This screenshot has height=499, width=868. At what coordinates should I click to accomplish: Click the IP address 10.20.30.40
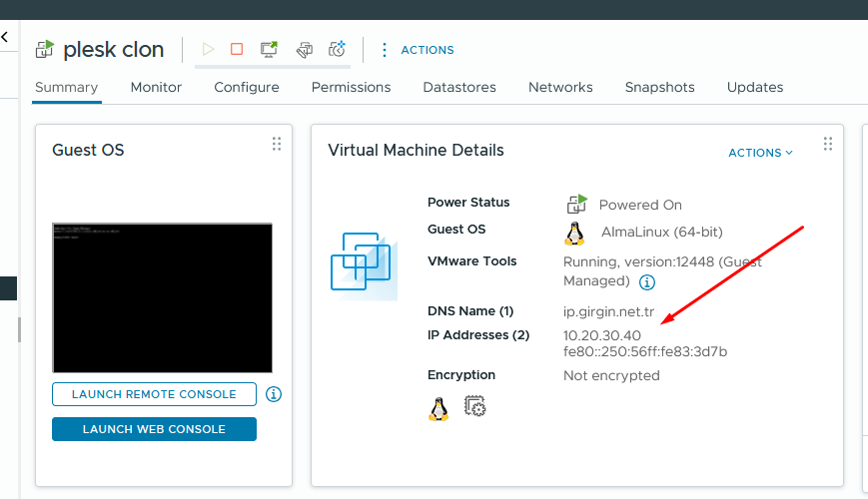coord(601,335)
